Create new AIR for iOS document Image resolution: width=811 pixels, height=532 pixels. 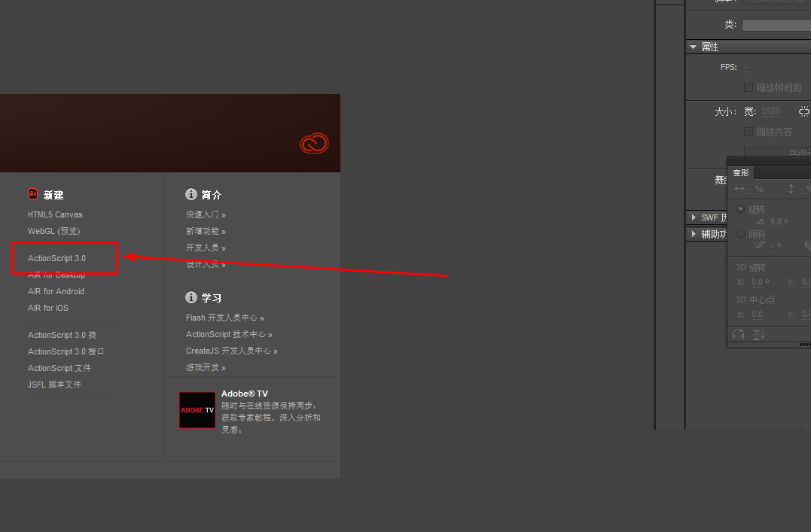[48, 308]
